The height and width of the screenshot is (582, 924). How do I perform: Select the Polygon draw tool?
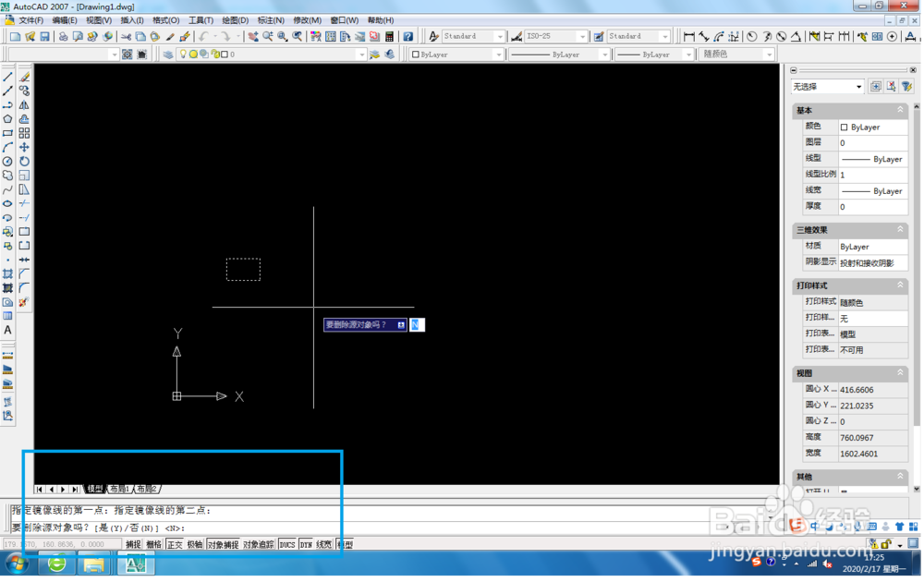click(7, 119)
